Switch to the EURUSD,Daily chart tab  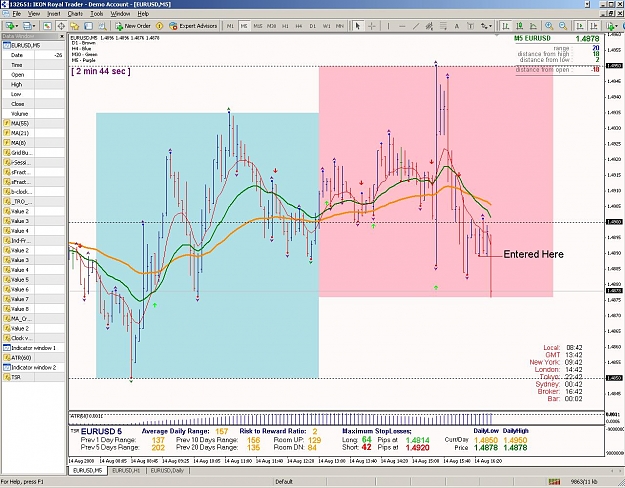(x=167, y=471)
